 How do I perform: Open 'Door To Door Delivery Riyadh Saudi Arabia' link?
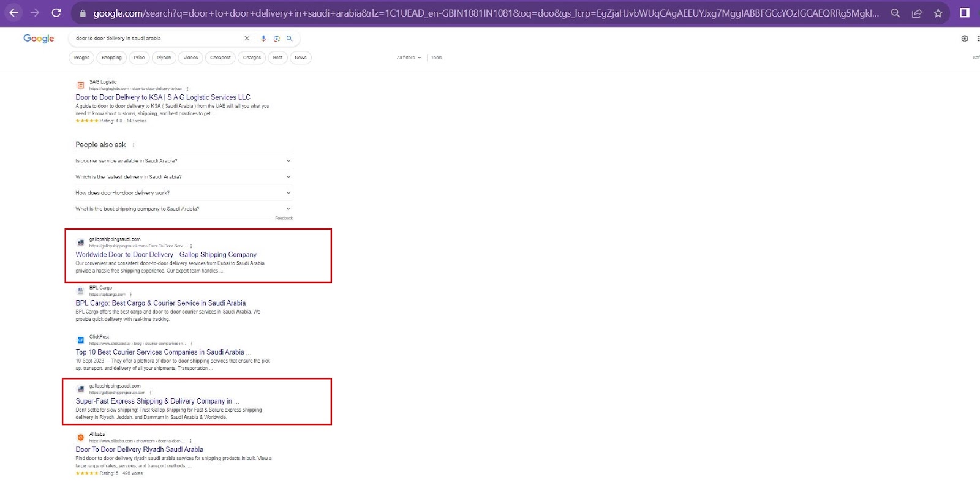pyautogui.click(x=140, y=449)
